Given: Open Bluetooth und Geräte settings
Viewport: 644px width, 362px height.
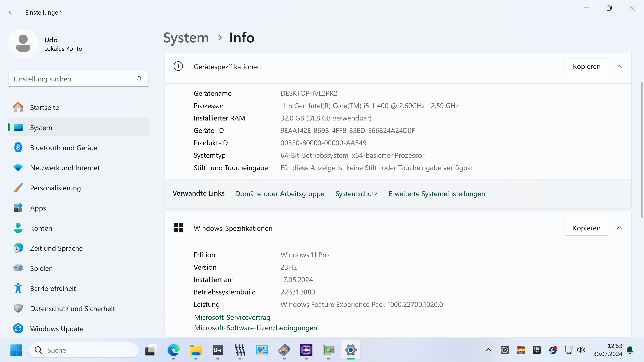Looking at the screenshot, I should click(x=64, y=148).
